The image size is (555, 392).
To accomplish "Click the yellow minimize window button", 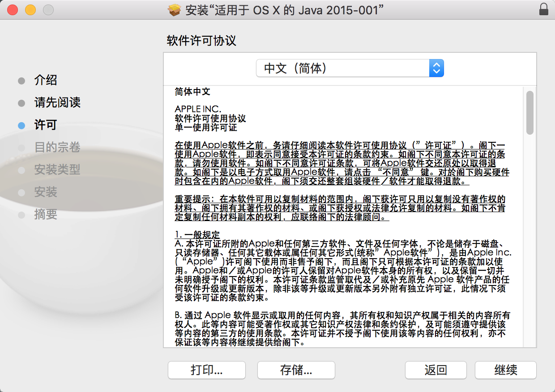I will point(30,9).
